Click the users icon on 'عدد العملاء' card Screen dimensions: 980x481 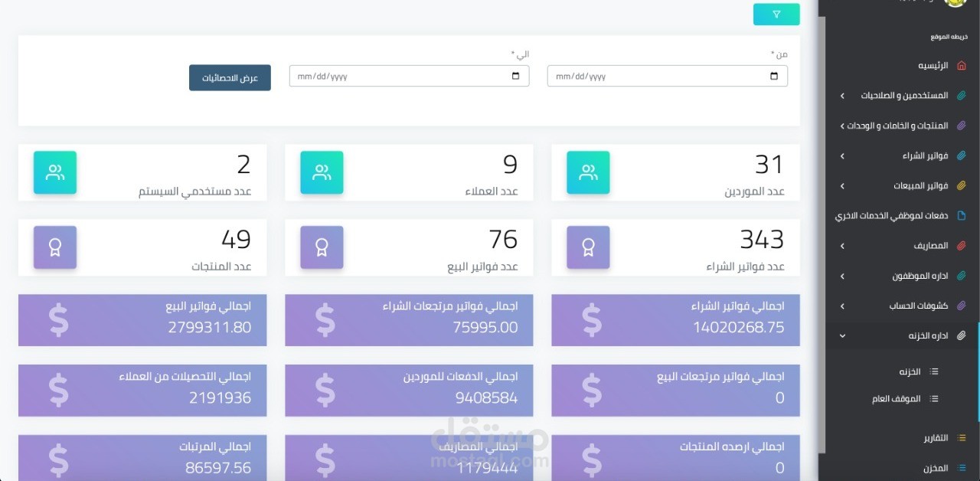tap(322, 172)
